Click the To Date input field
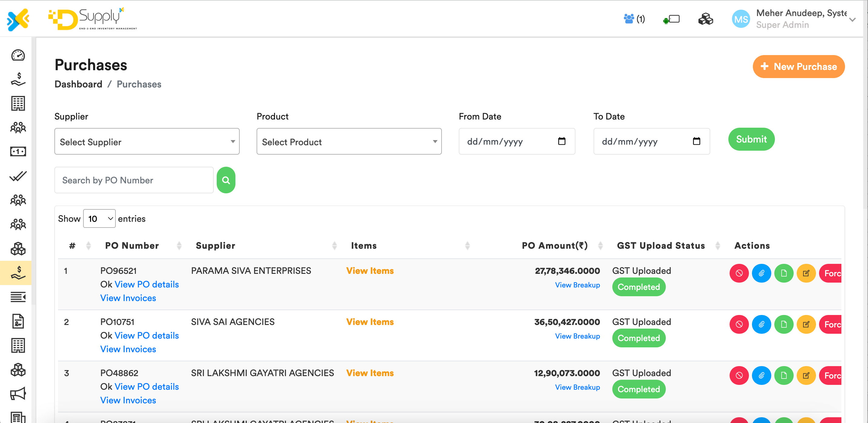 pos(652,141)
